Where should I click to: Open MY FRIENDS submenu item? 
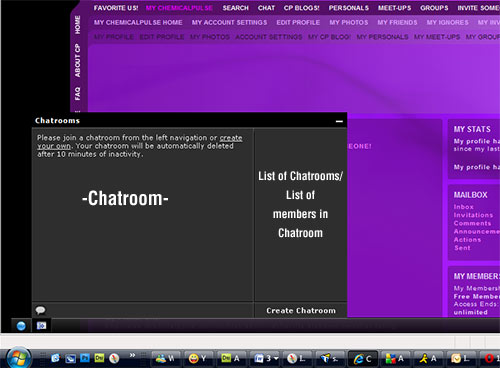(397, 22)
